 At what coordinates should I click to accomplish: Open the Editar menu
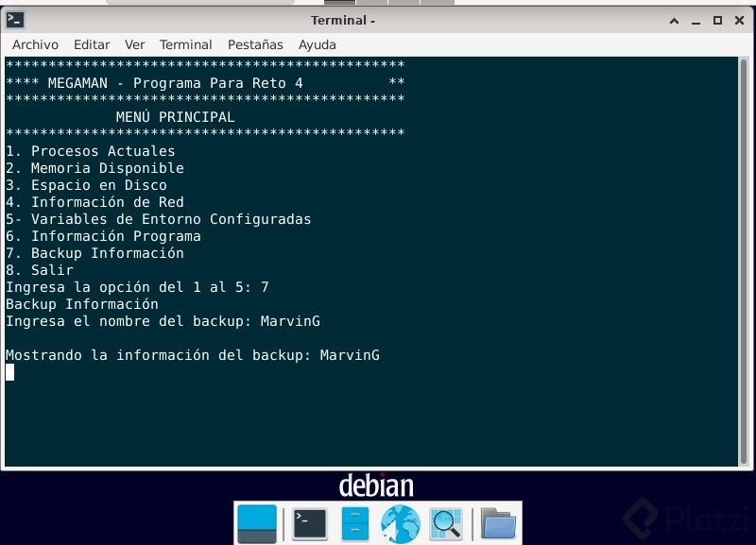coord(92,44)
